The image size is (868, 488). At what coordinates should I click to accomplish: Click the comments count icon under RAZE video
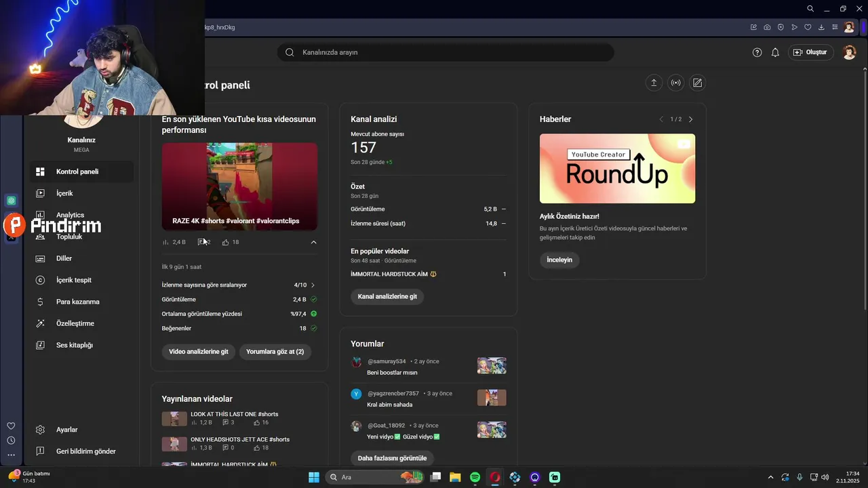click(201, 242)
